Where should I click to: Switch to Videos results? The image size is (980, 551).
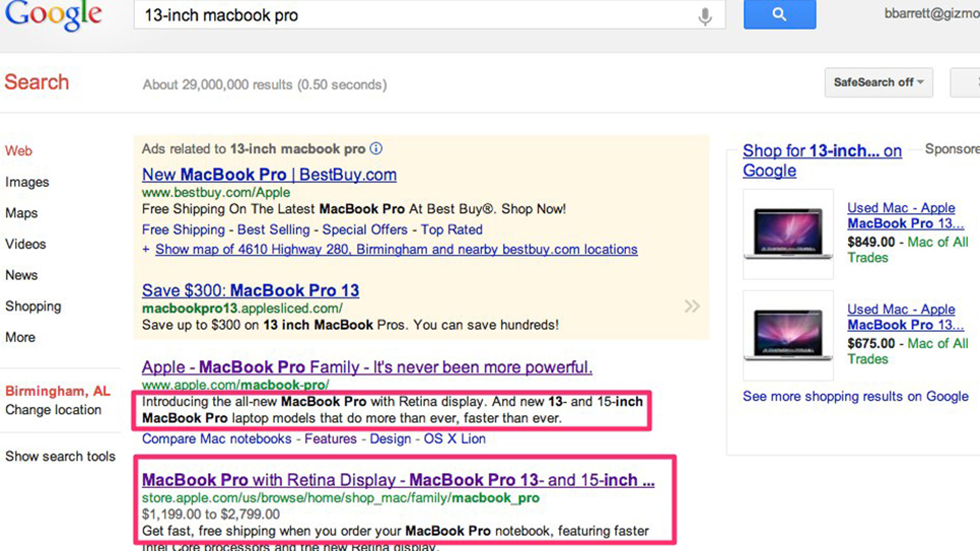point(26,244)
